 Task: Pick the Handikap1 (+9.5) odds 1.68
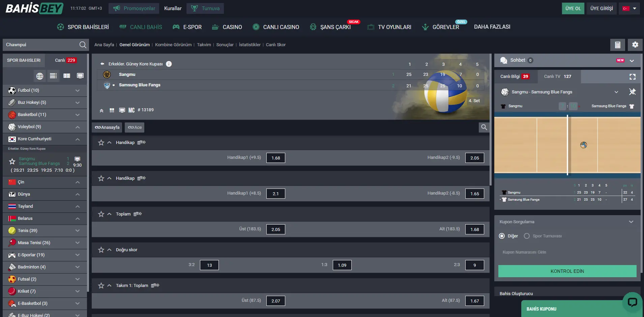(276, 158)
